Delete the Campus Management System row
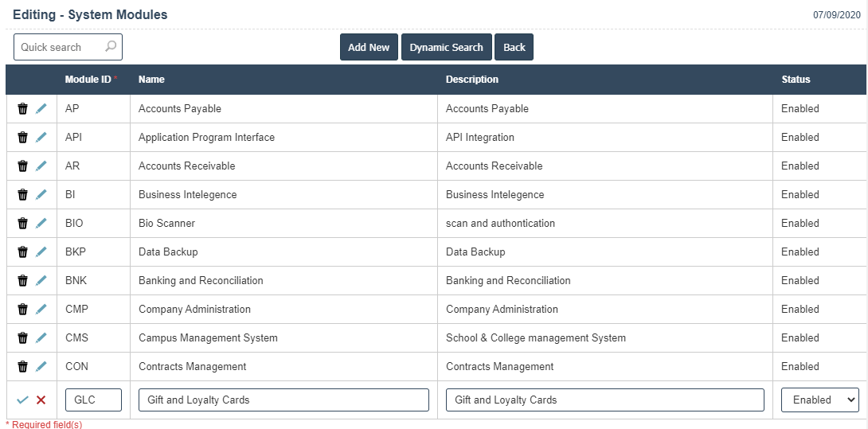 [22, 338]
